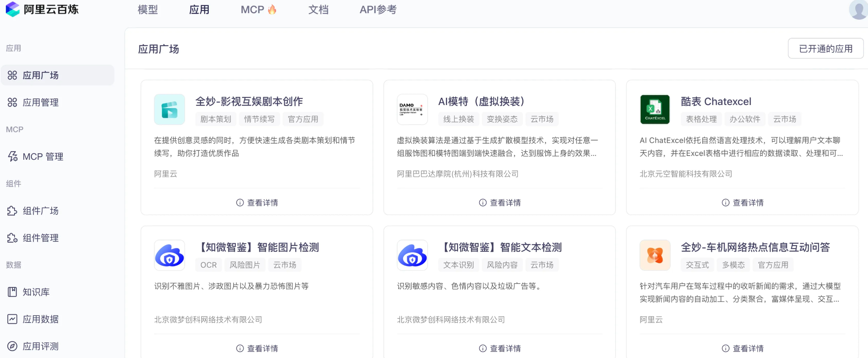Click the 已开通的应用 button

click(x=825, y=49)
